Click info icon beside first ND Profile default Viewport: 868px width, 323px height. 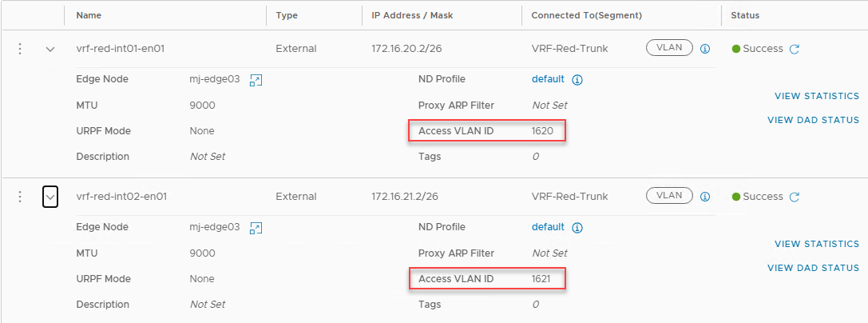(x=577, y=80)
